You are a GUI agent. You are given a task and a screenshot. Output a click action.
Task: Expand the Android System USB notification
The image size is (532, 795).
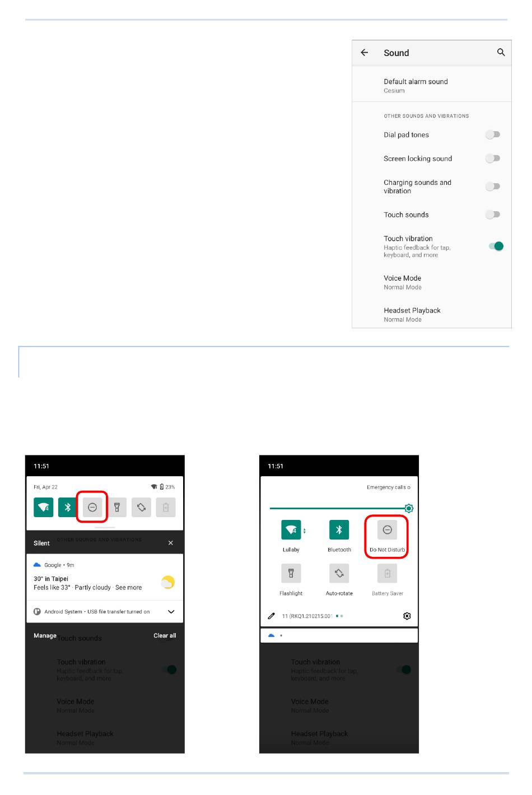click(171, 612)
